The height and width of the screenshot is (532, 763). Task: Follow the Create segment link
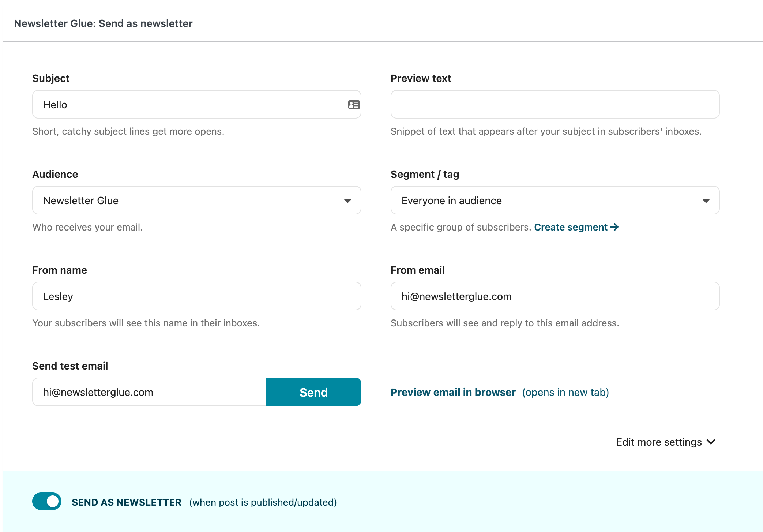[x=571, y=227]
